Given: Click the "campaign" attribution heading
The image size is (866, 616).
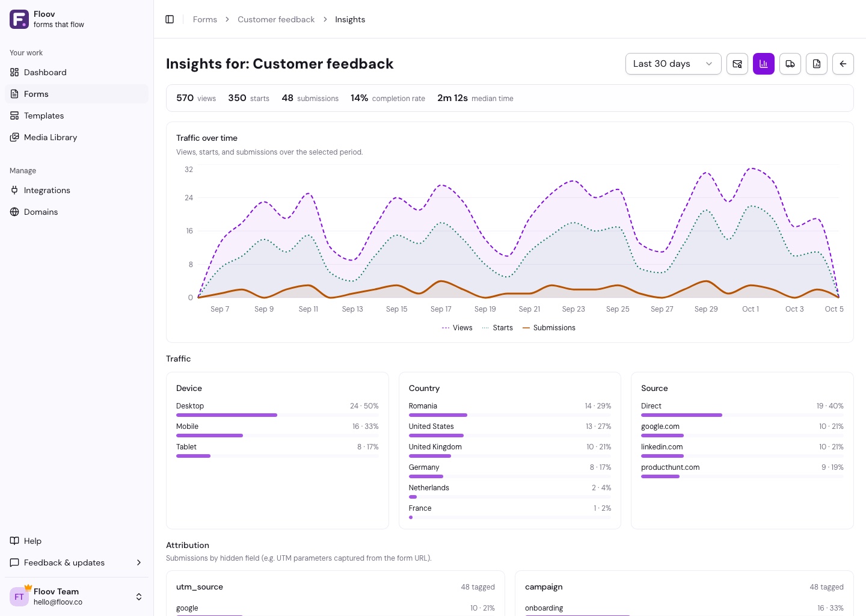Looking at the screenshot, I should [544, 587].
